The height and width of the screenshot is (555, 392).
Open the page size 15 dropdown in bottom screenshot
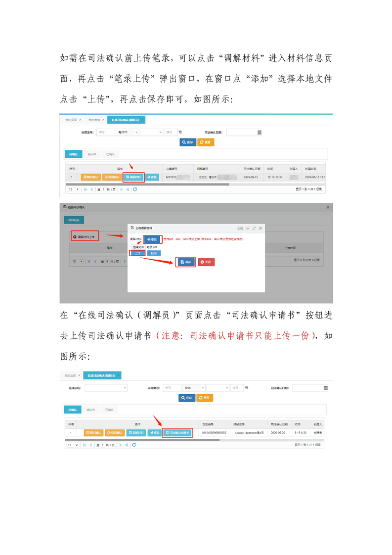tap(73, 445)
